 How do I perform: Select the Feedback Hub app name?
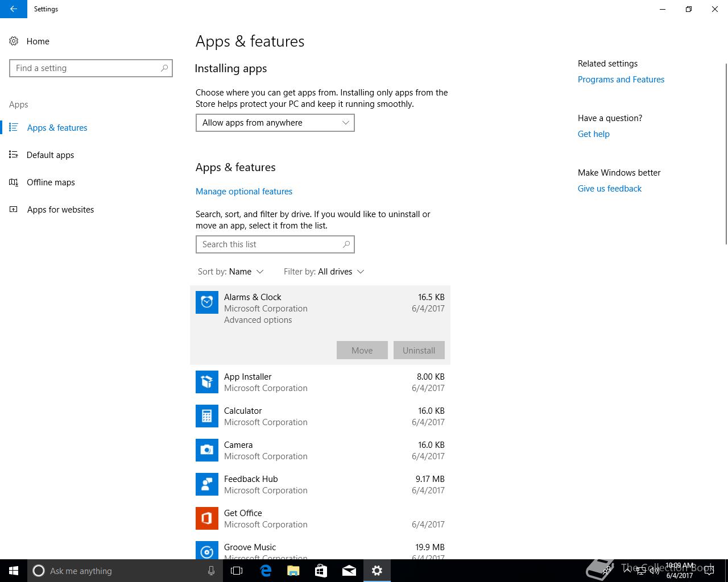[x=251, y=479]
